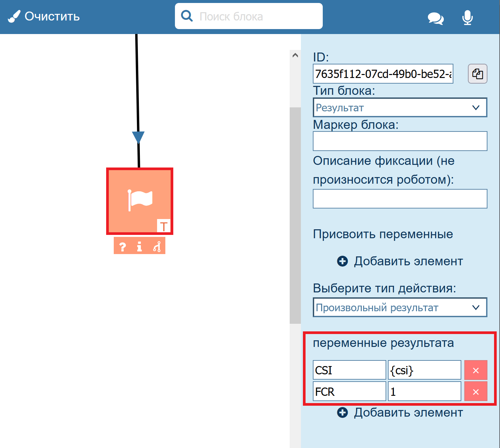Select the orange flag result block
500x448 pixels.
tap(140, 201)
